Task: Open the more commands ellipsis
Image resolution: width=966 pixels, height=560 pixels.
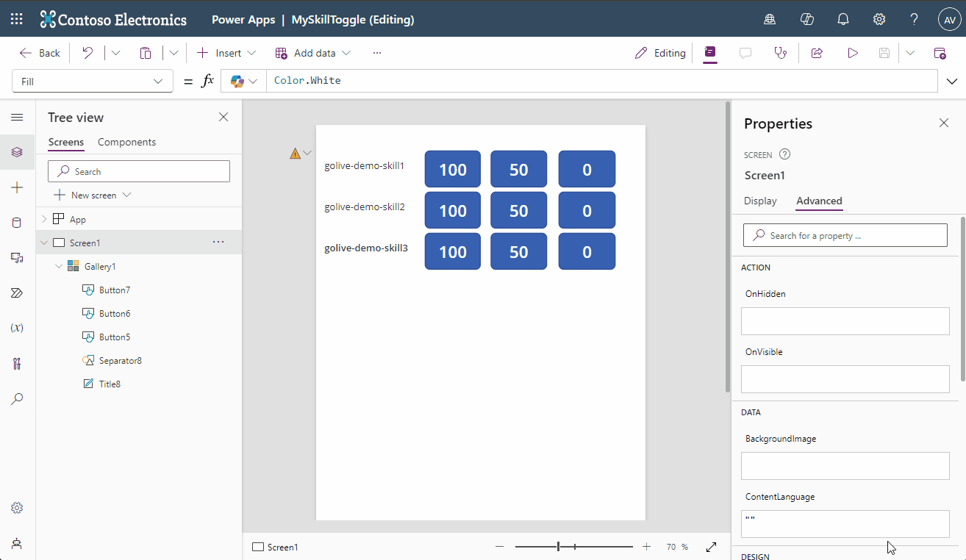Action: 377,53
